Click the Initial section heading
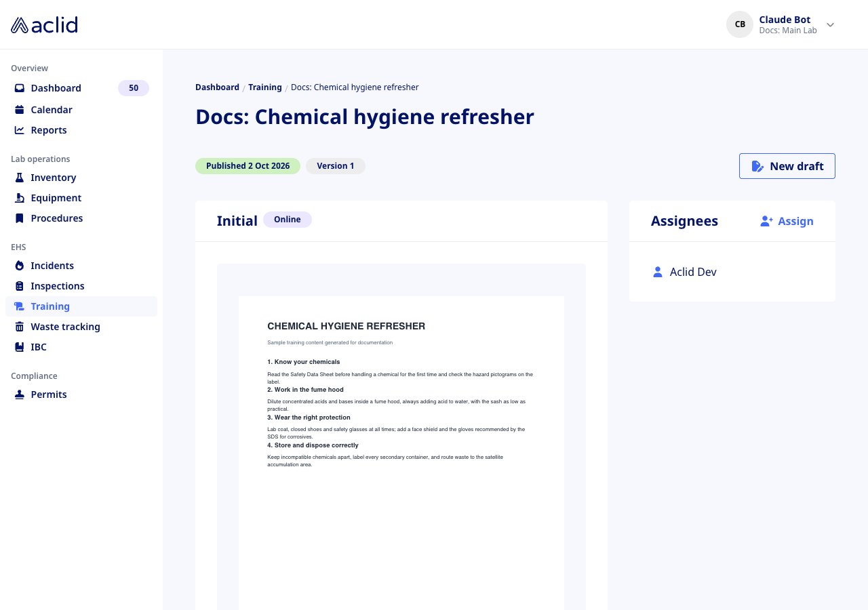The image size is (868, 610). (x=237, y=221)
